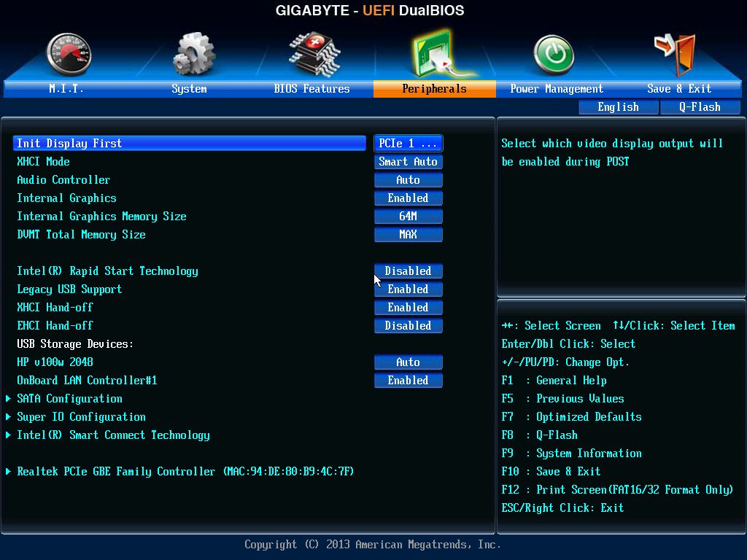Select the Internal Graphics label
The height and width of the screenshot is (560, 747).
click(x=66, y=198)
